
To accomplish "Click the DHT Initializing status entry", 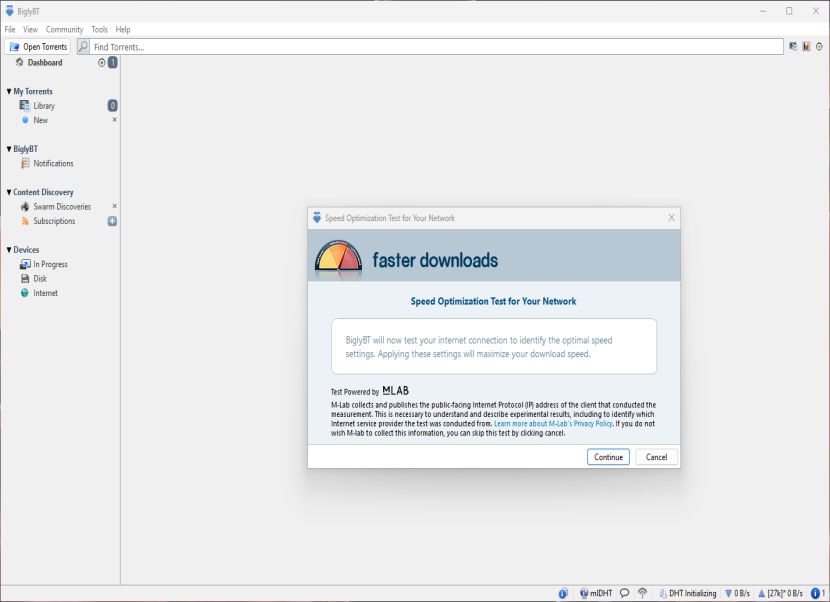I will pos(688,593).
